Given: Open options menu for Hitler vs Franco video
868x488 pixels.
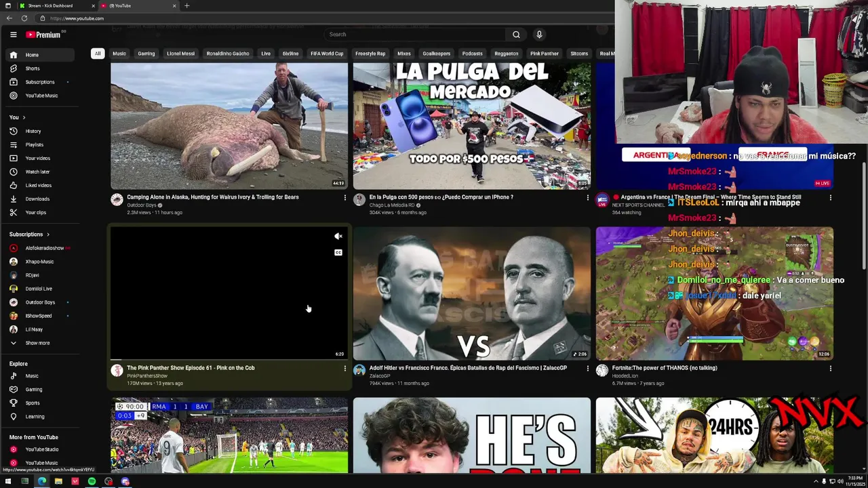Looking at the screenshot, I should click(x=587, y=369).
